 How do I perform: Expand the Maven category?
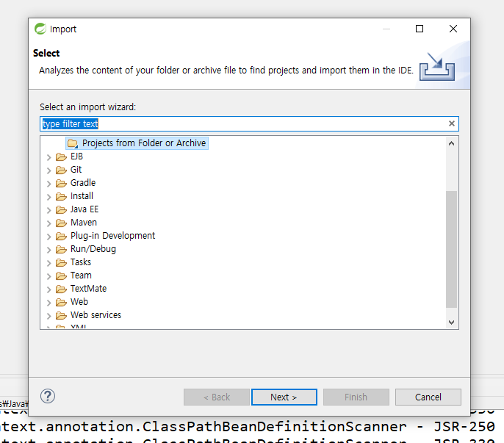point(48,223)
